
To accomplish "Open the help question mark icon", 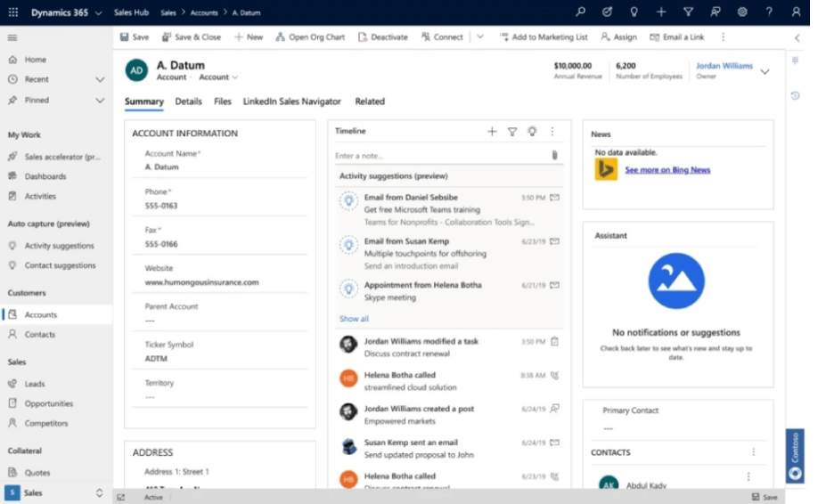I will 769,12.
